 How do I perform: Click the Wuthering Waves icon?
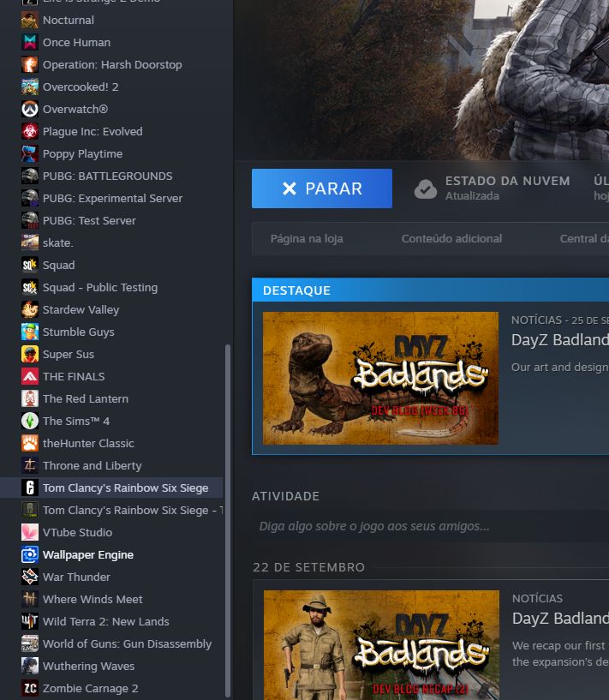pos(30,666)
